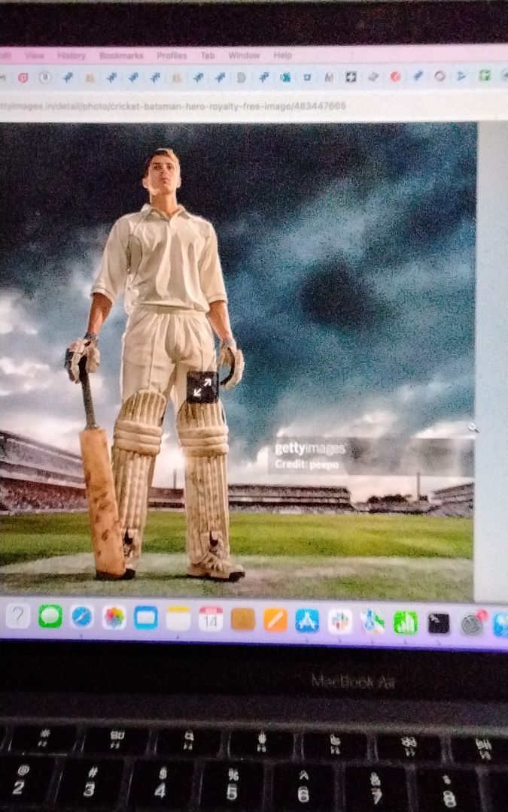Click the gettyimages URL address bar
This screenshot has height=812, width=508.
(173, 106)
